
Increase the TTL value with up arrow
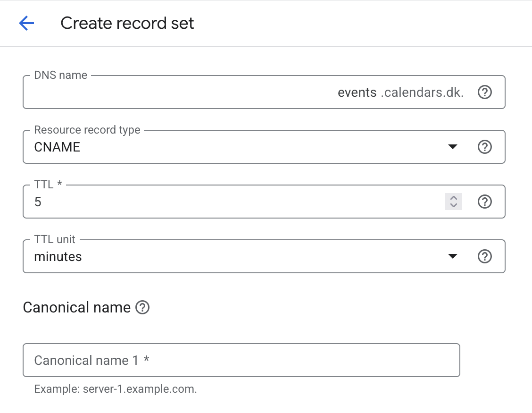click(x=453, y=198)
